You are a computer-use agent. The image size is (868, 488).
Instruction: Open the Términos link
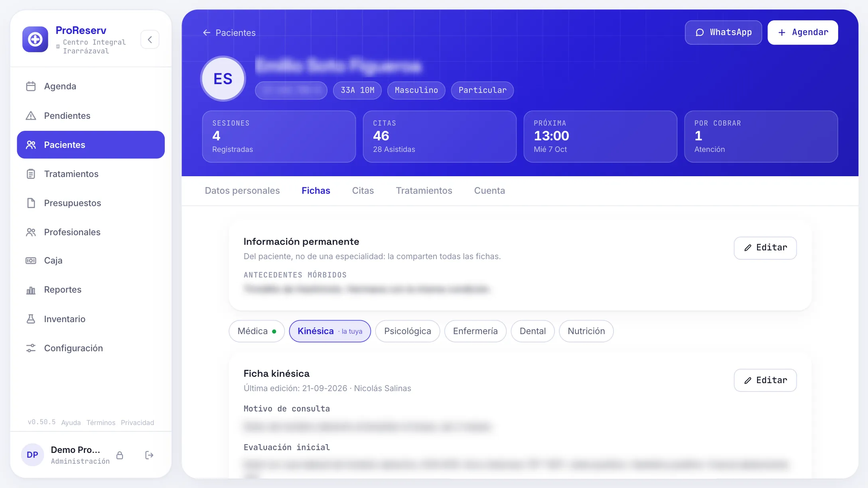pos(101,423)
